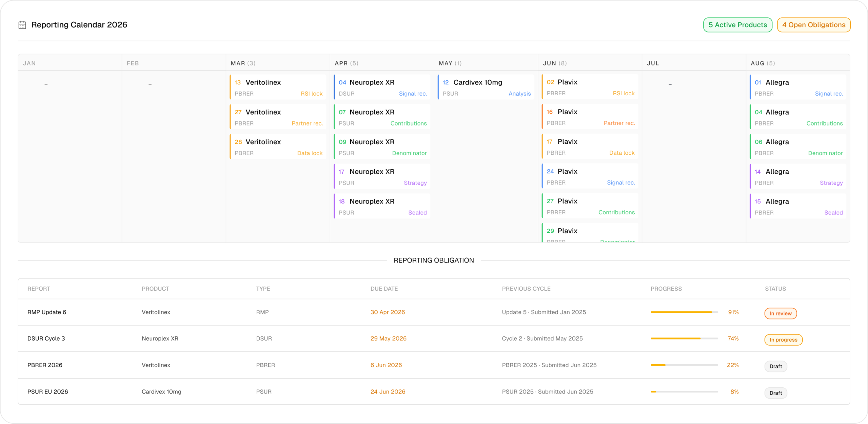
Task: Open Neuroplex XR Denominator card on April 09
Action: (382, 147)
